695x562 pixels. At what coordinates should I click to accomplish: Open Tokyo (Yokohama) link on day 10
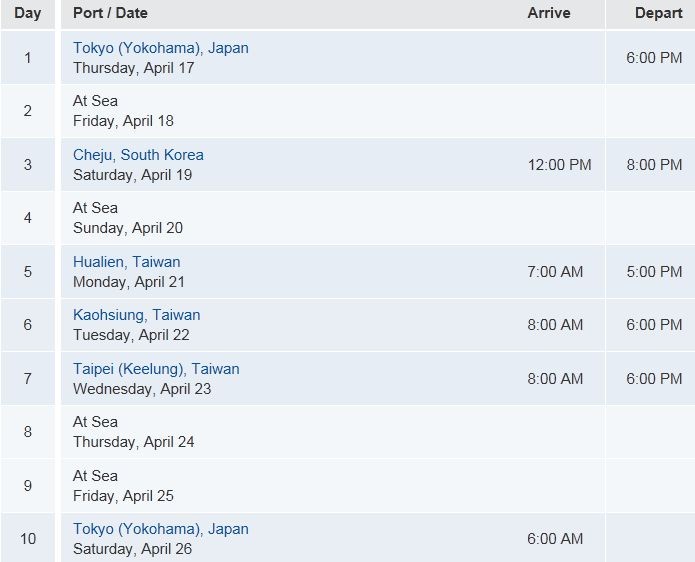point(160,529)
